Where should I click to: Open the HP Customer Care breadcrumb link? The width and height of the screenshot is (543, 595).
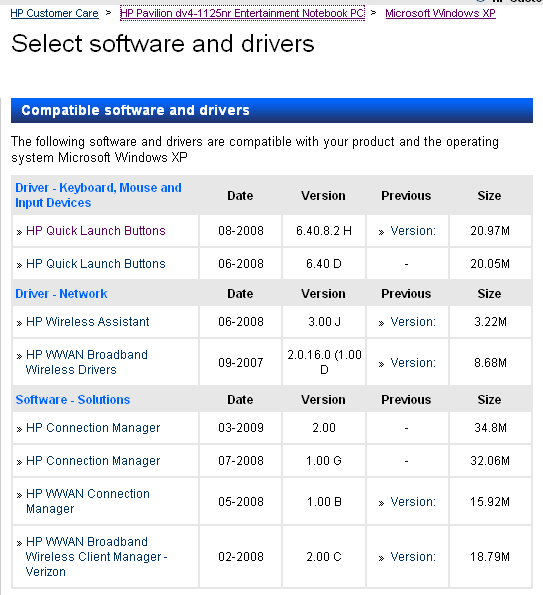tap(54, 13)
